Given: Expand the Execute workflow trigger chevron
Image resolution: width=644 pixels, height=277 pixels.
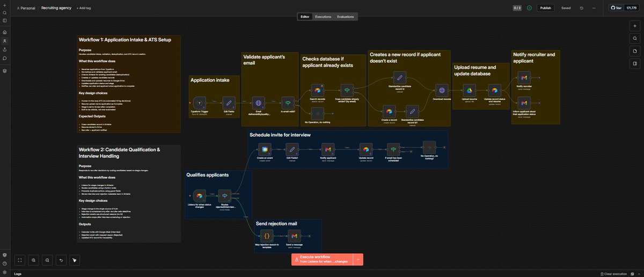Looking at the screenshot, I should tap(358, 259).
